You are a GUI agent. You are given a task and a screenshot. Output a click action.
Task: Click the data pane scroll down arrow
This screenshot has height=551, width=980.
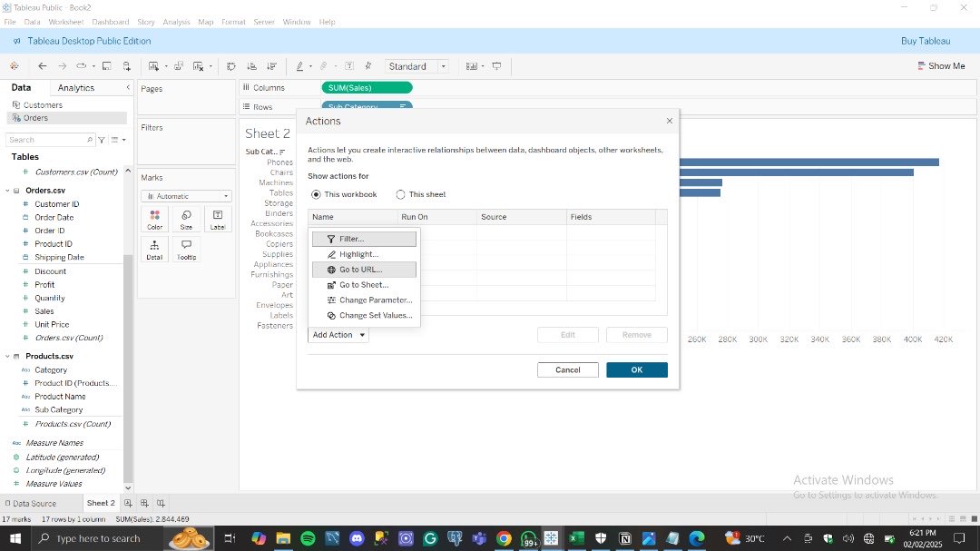pyautogui.click(x=128, y=487)
